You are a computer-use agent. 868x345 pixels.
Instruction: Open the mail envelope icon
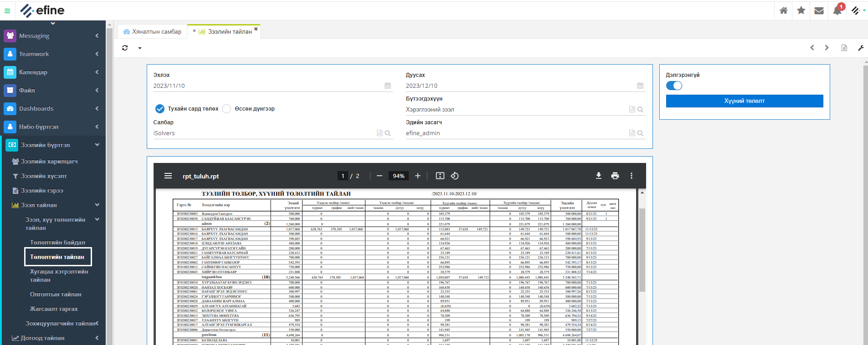(x=819, y=10)
